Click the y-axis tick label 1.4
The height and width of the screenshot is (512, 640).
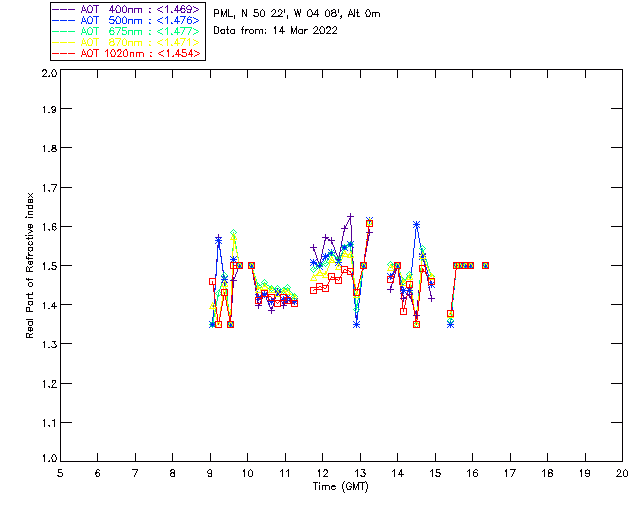[49, 305]
